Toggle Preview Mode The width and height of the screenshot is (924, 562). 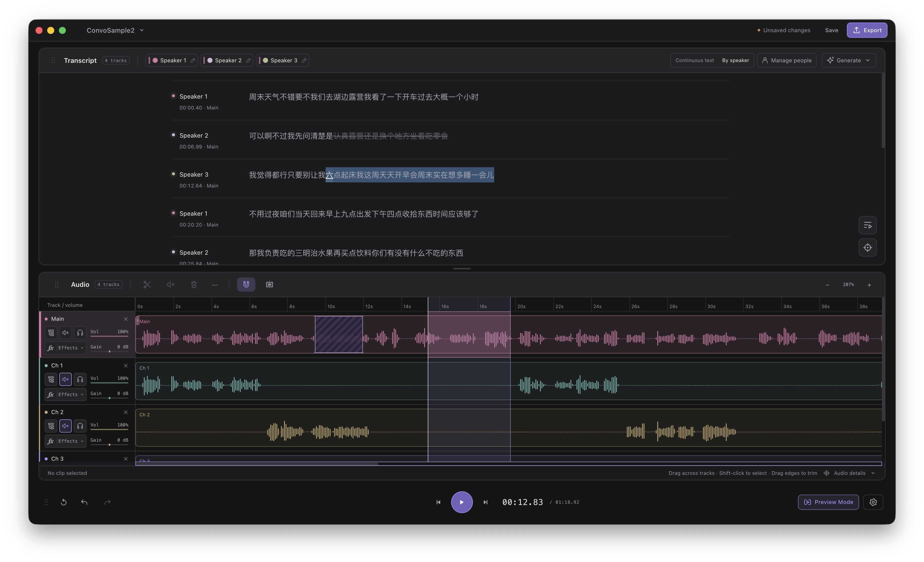(828, 502)
